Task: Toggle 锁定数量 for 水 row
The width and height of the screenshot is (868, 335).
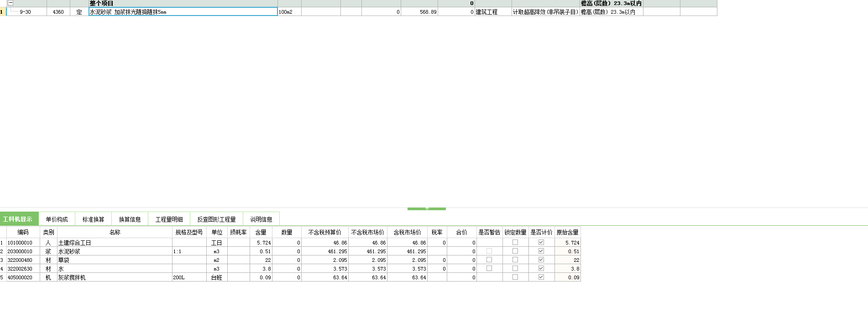Action: point(515,268)
